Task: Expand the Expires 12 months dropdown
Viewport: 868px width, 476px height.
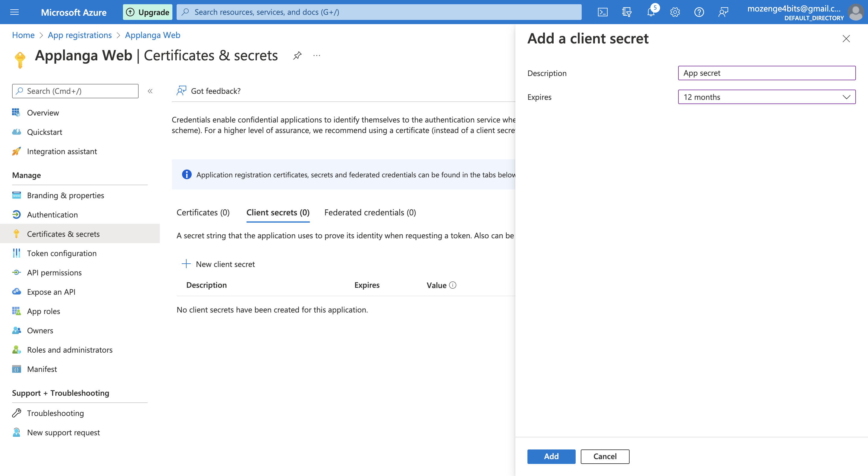Action: pyautogui.click(x=766, y=97)
